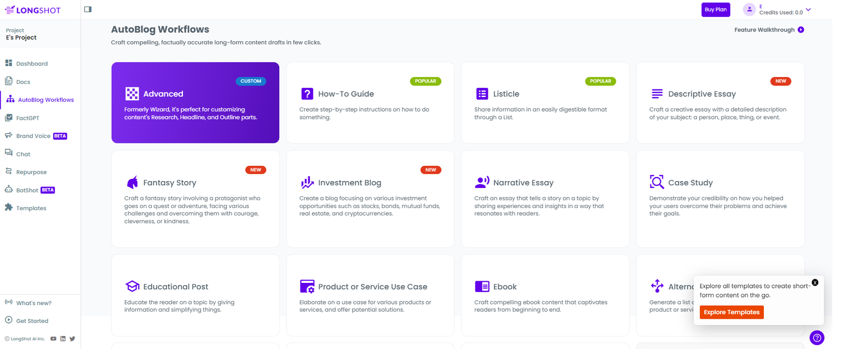
Task: Click the Repurpose sidebar icon
Action: coord(9,171)
